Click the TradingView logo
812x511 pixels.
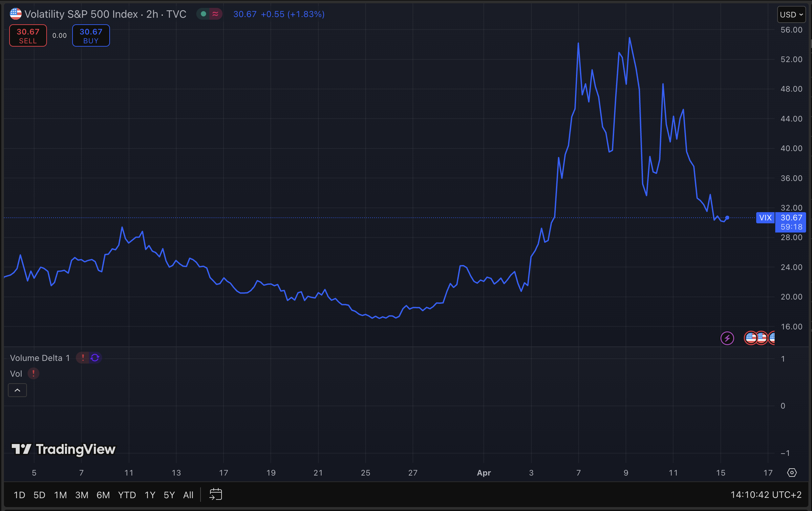click(x=63, y=449)
